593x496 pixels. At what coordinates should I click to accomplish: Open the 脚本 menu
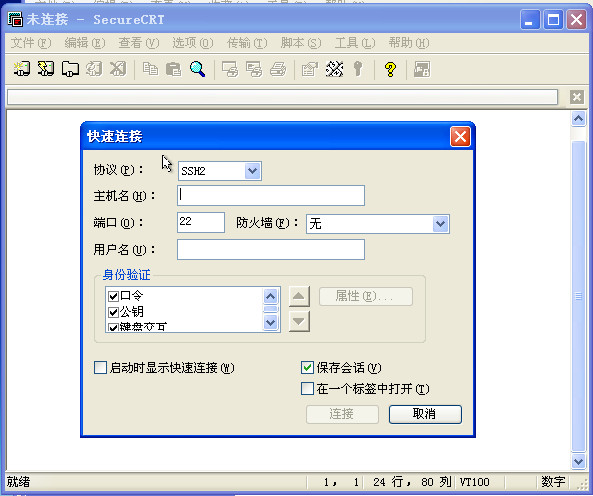tap(301, 43)
